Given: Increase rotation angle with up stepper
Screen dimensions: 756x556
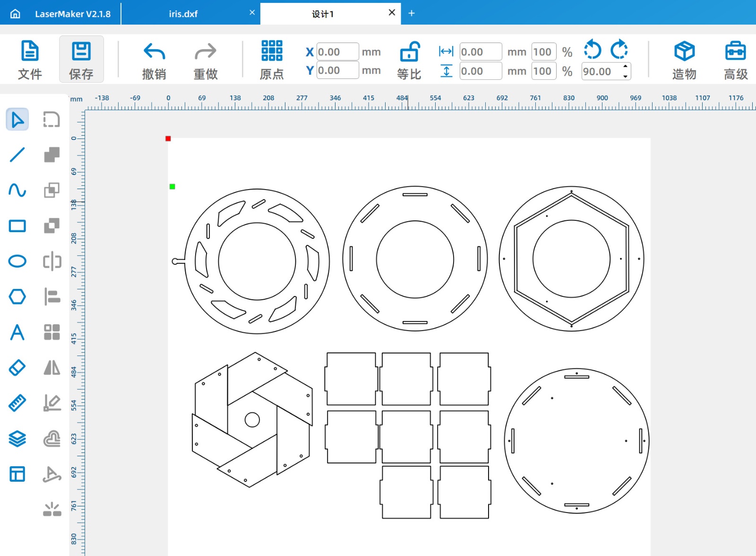Looking at the screenshot, I should pos(626,67).
